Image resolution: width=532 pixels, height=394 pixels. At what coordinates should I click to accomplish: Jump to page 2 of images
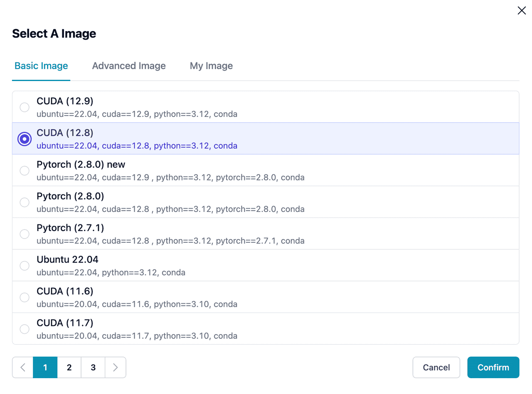[x=69, y=367]
